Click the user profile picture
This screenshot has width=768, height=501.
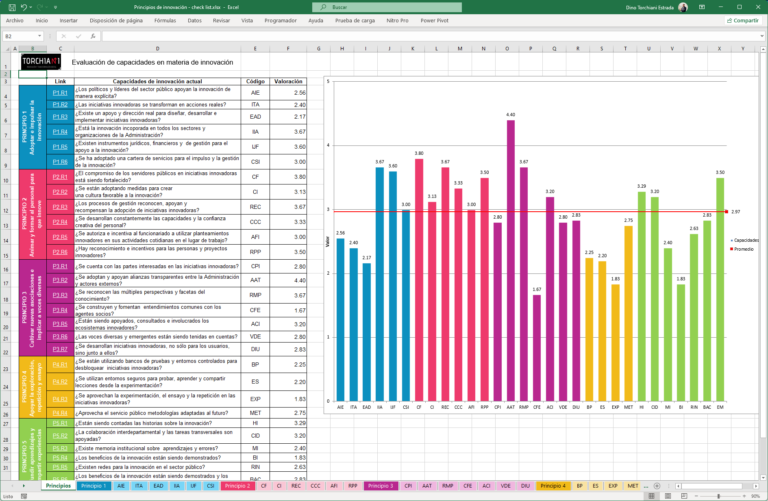click(x=682, y=6)
